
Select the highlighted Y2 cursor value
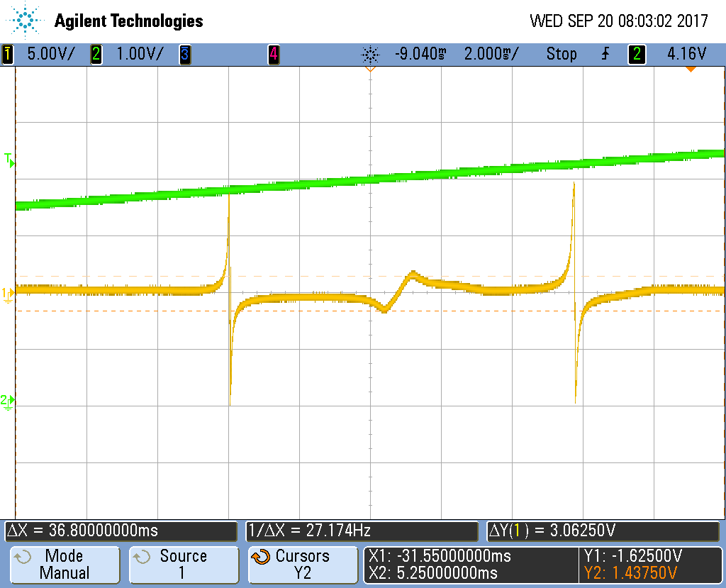point(631,573)
